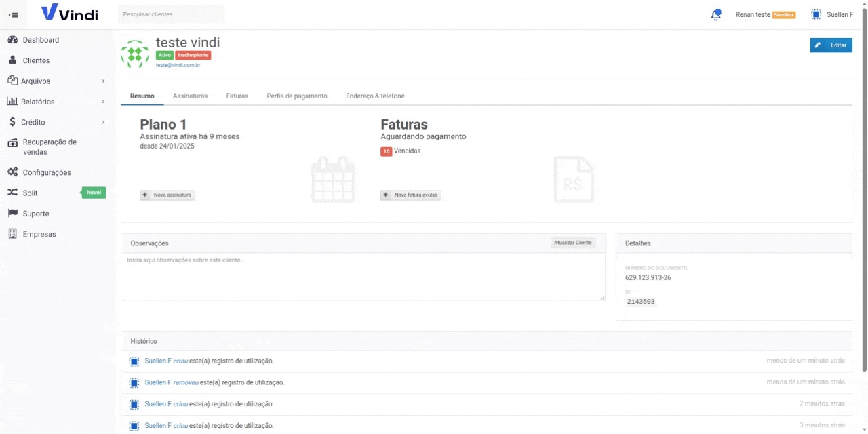Collapse the sidebar with the hamburger icon

pos(13,15)
